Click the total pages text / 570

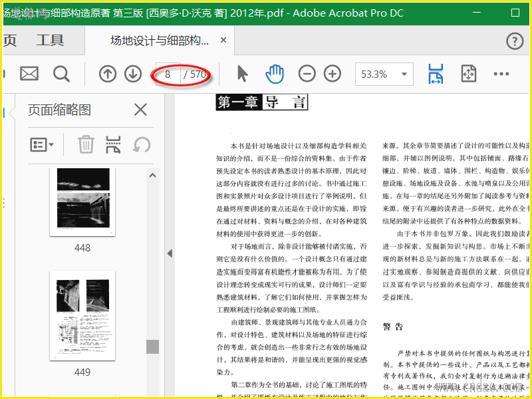[x=195, y=74]
